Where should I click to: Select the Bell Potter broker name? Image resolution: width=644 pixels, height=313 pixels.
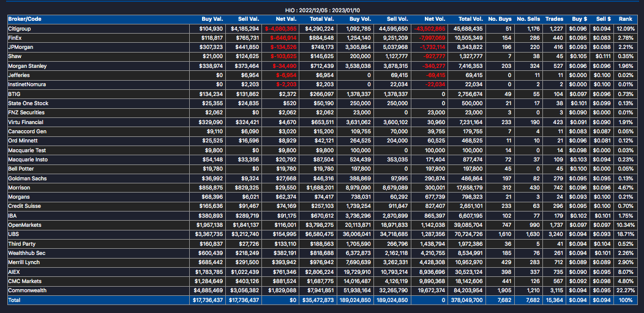pos(20,169)
